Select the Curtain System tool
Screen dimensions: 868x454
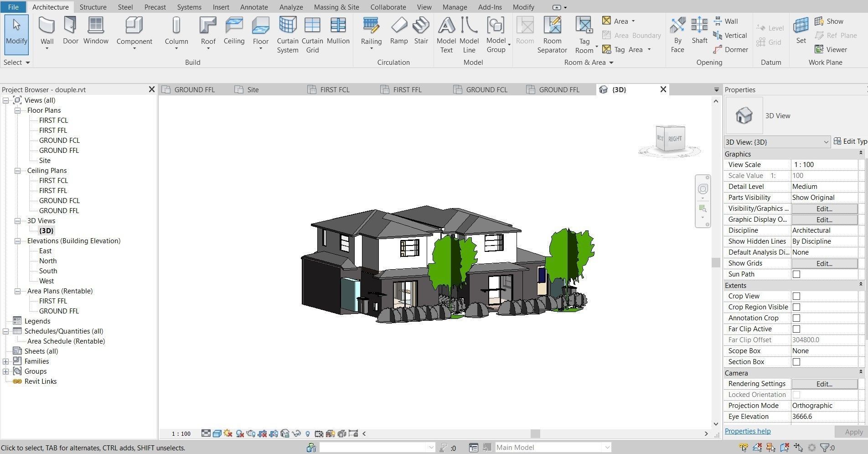[288, 35]
